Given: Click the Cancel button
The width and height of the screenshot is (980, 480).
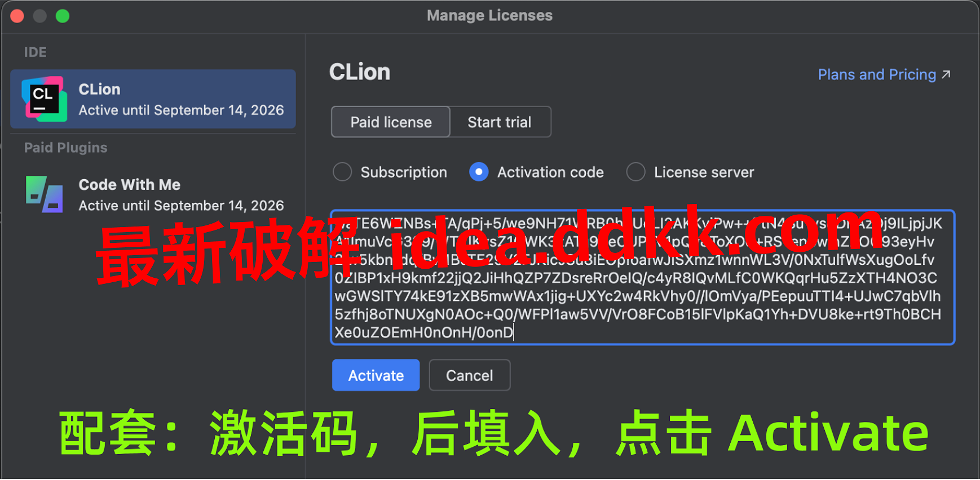Looking at the screenshot, I should pyautogui.click(x=470, y=375).
